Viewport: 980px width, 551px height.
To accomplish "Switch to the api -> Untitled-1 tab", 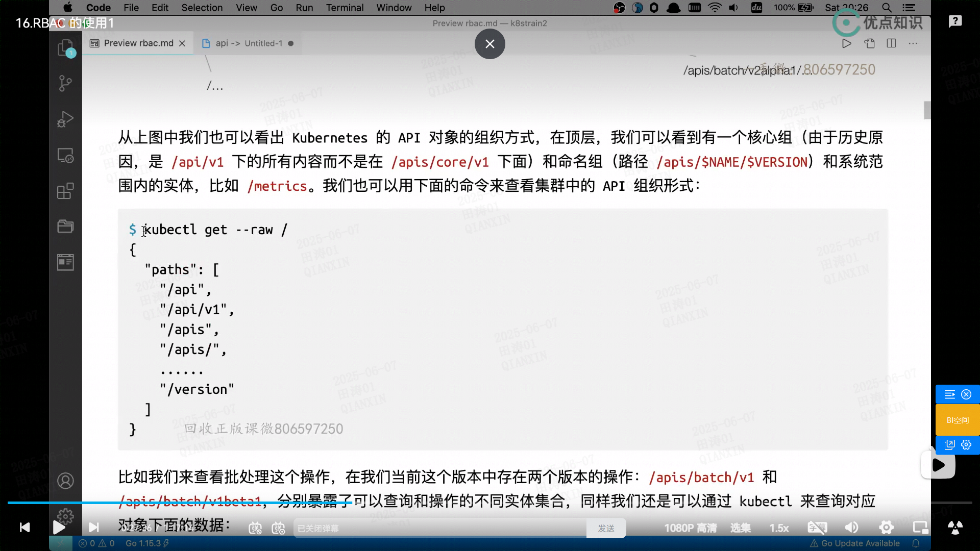I will tap(249, 43).
